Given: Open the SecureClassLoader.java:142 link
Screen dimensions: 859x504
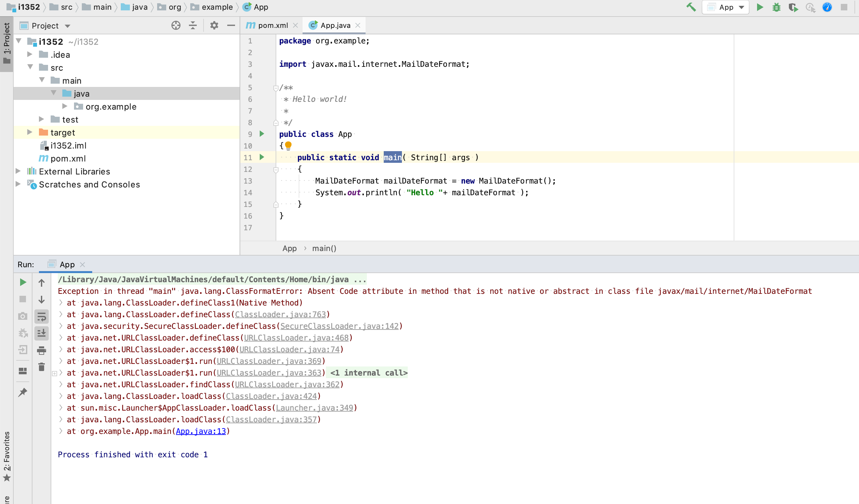Looking at the screenshot, I should 340,326.
